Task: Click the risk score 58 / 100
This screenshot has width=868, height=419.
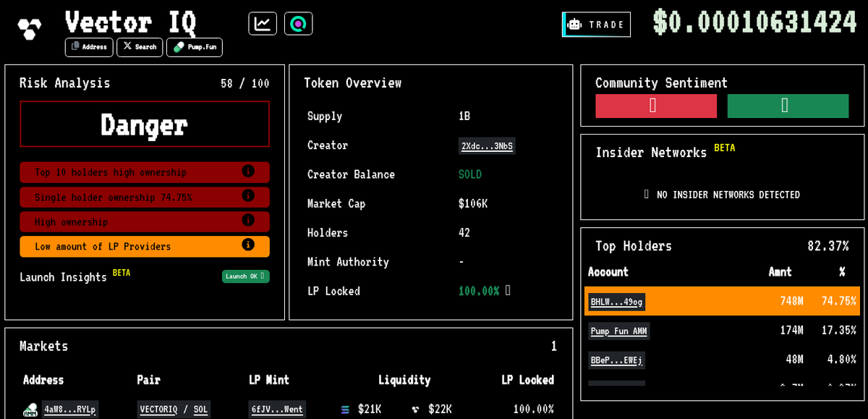Action: [245, 84]
